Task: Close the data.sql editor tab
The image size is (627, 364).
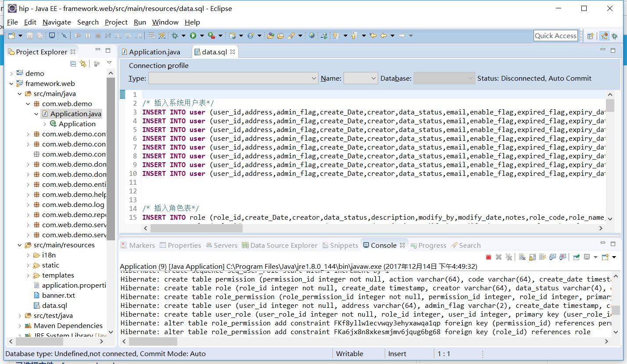Action: [x=233, y=52]
